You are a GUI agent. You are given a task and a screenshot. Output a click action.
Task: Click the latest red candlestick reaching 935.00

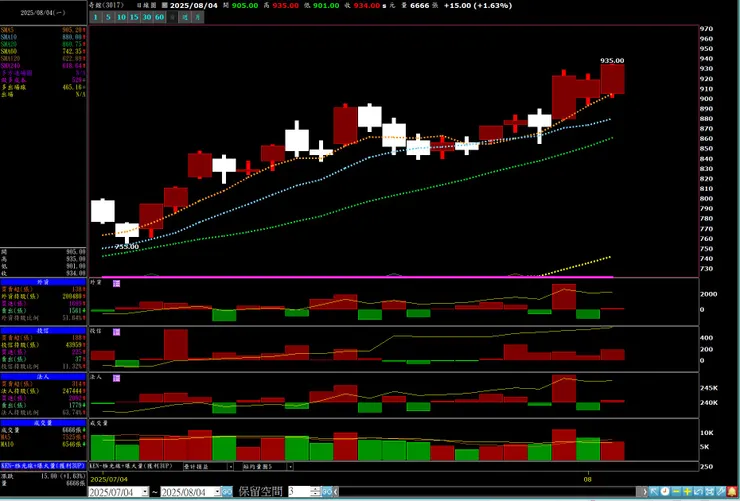pyautogui.click(x=613, y=79)
